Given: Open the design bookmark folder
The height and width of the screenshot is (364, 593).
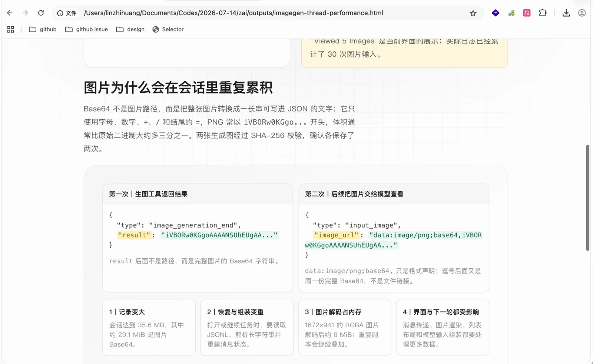Looking at the screenshot, I should click(x=130, y=29).
